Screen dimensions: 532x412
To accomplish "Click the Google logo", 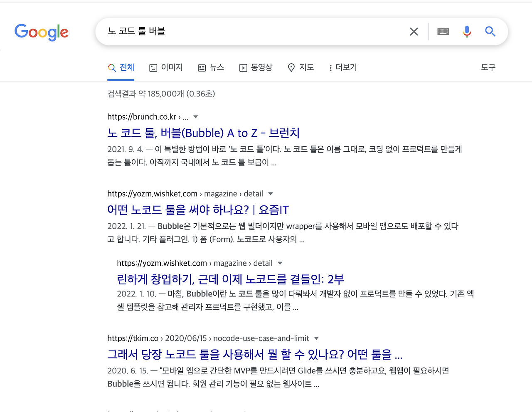I will tap(42, 32).
